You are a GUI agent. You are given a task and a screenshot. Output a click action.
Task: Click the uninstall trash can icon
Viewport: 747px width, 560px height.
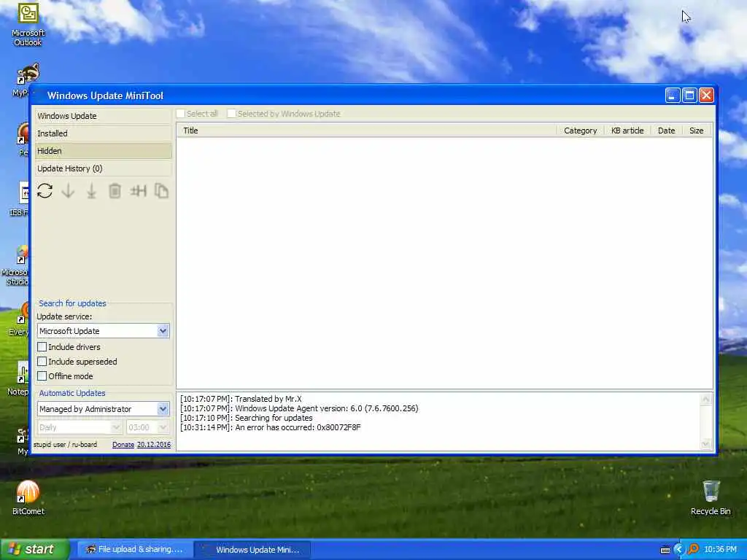point(115,191)
